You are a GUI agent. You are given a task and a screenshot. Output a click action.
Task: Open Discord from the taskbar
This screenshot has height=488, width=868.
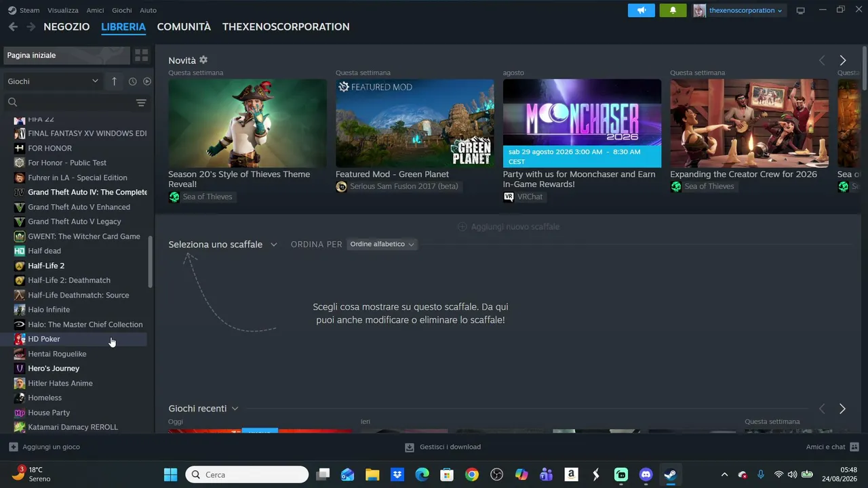(646, 474)
